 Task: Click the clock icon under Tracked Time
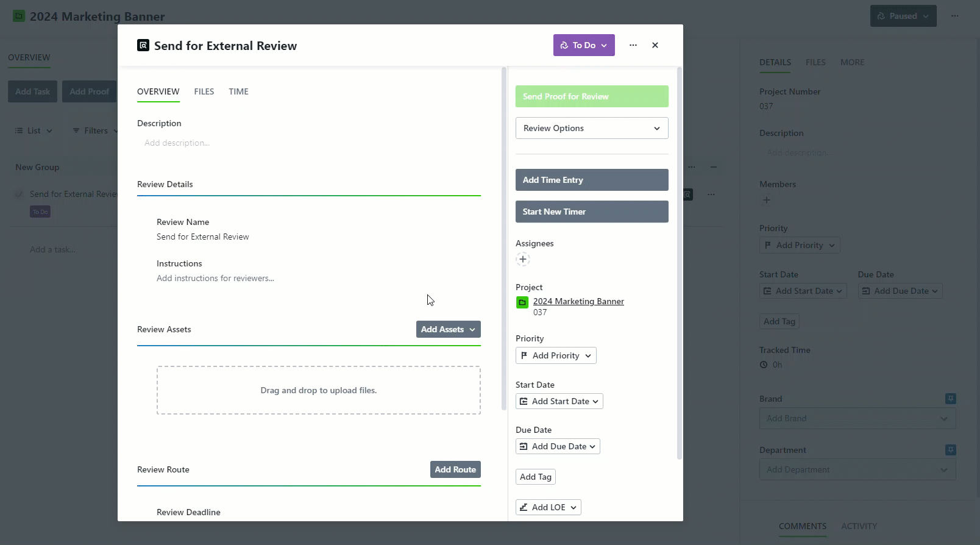pos(764,365)
